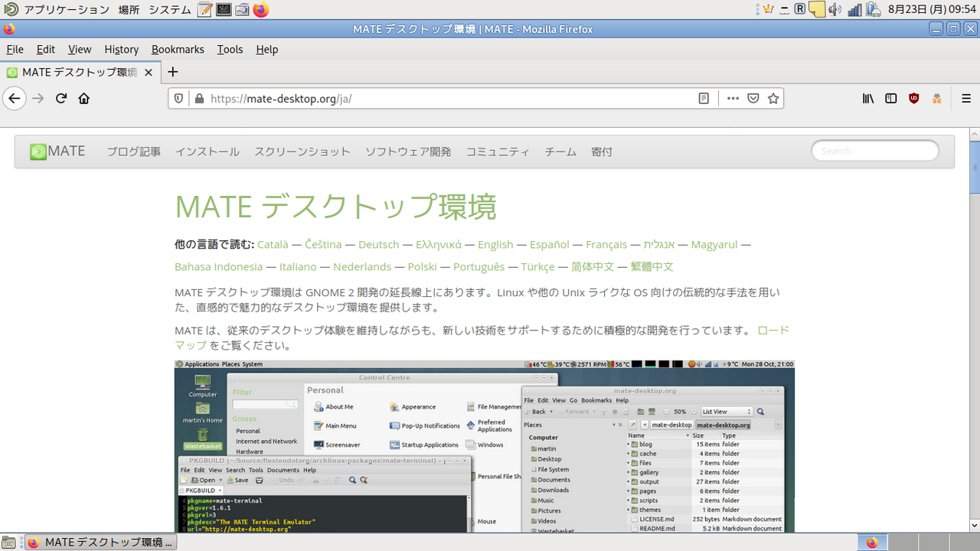The width and height of the screenshot is (980, 551).
Task: Open the コミュニティ nav link
Action: pos(498,152)
